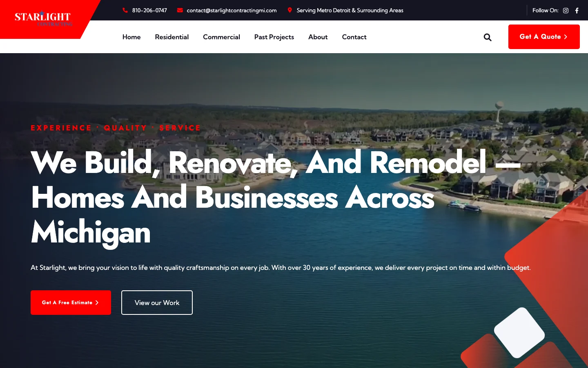Click the red location pin icon
Viewport: 588px width, 368px height.
pos(290,10)
